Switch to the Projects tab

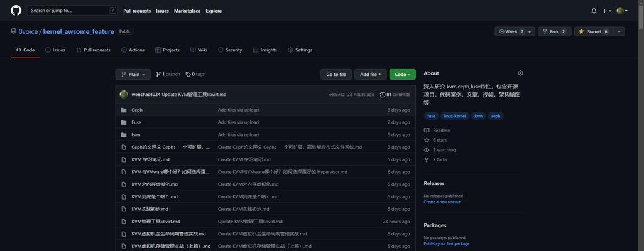click(167, 50)
